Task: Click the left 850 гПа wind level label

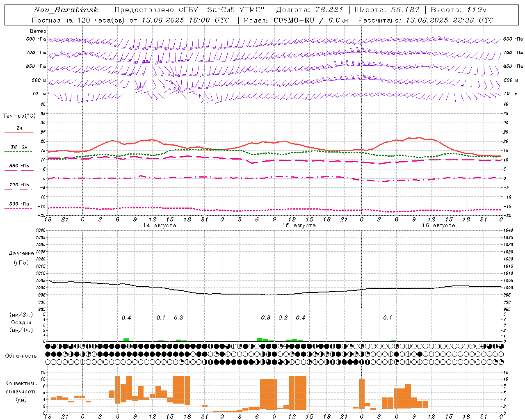Action: pyautogui.click(x=36, y=66)
